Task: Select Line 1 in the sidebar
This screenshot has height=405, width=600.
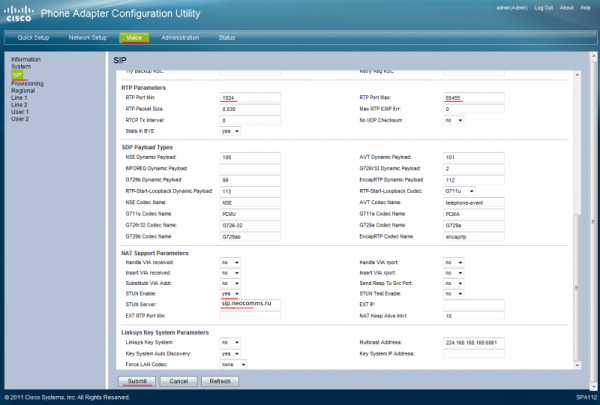Action: click(18, 97)
